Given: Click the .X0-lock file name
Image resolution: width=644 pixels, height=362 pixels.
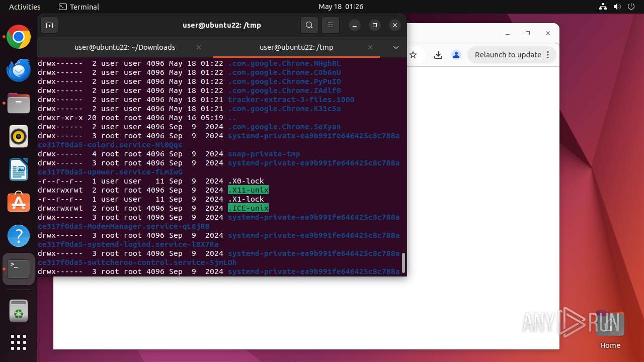Looking at the screenshot, I should click(x=246, y=181).
